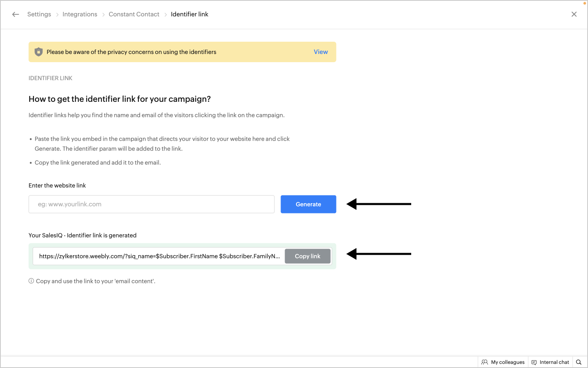Go to the Settings breadcrumb
The width and height of the screenshot is (588, 368).
click(39, 14)
